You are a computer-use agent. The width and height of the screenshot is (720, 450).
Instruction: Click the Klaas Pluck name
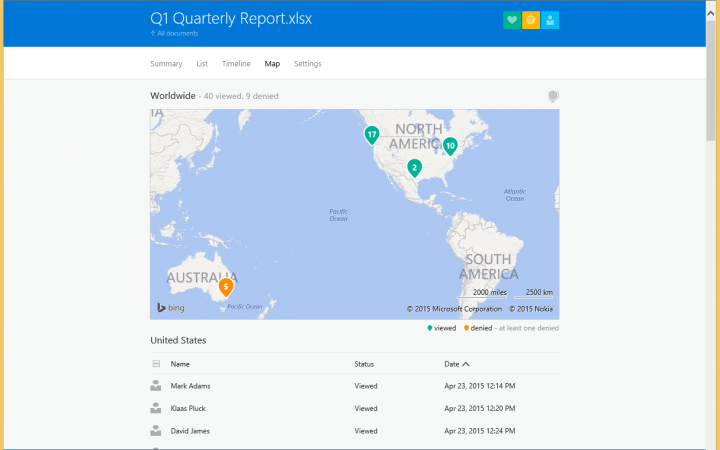[x=188, y=408]
